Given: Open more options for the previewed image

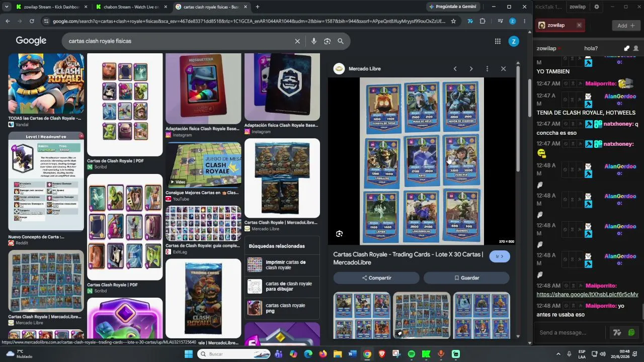Looking at the screenshot, I should coord(487,69).
